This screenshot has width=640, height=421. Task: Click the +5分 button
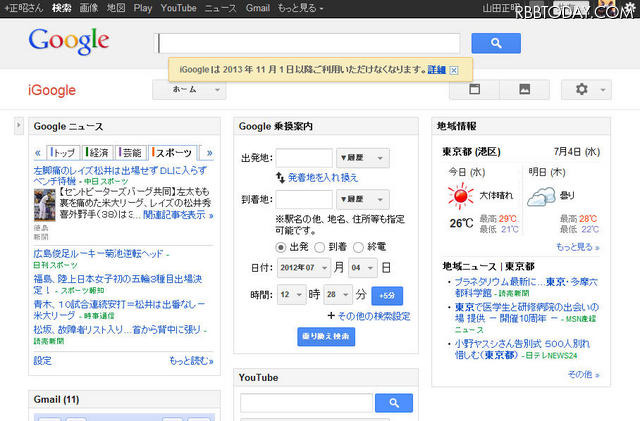pos(387,296)
